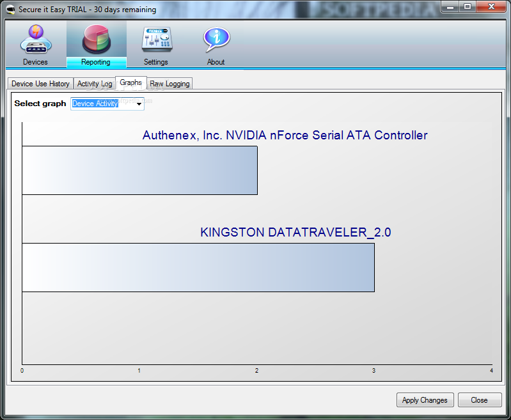Viewport: 511px width, 420px height.
Task: Click axis value 1
Action: click(139, 371)
